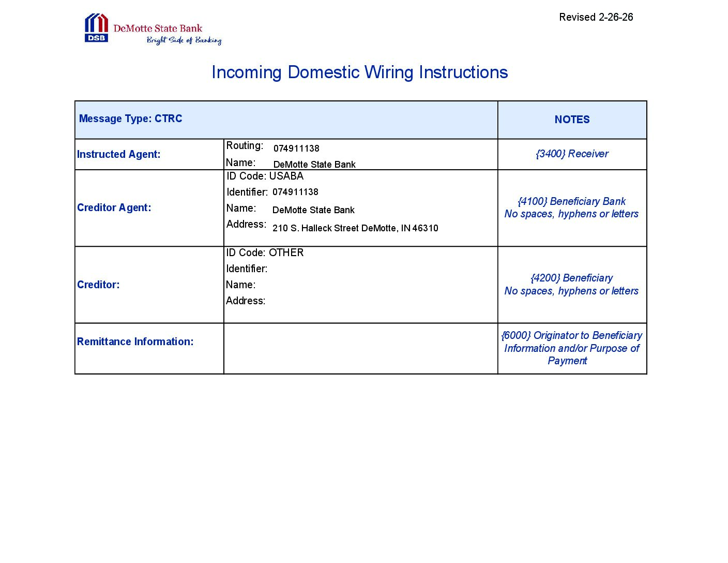Select the Message Type: CTRC header cell

(x=130, y=118)
